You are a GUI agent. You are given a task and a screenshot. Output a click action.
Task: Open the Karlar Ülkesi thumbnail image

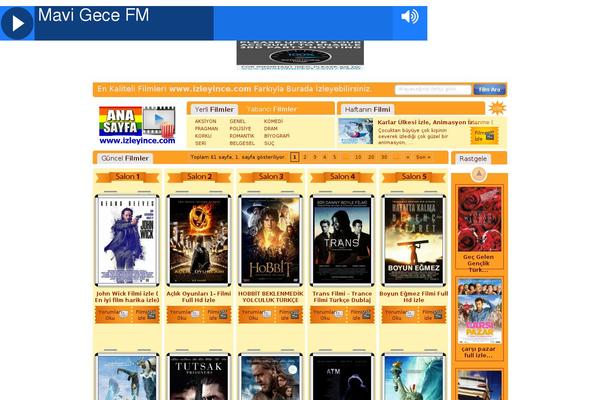355,131
